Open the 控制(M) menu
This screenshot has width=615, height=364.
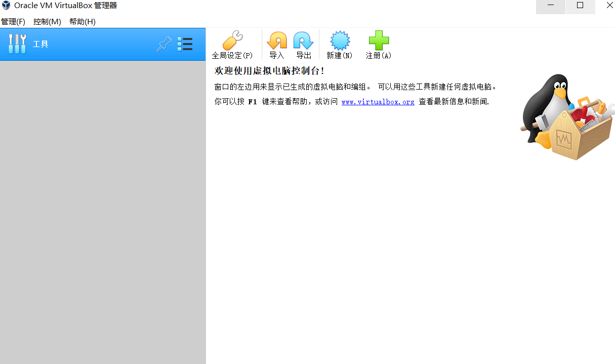click(x=47, y=22)
